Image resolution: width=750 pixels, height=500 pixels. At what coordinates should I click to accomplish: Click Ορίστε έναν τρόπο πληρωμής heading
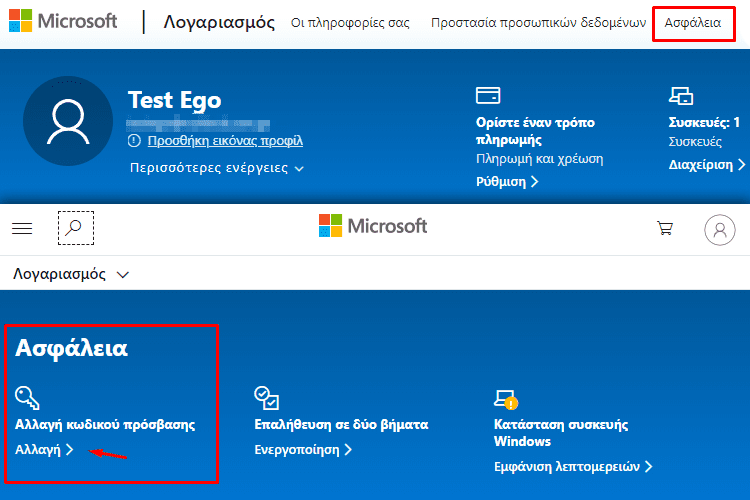pos(535,131)
